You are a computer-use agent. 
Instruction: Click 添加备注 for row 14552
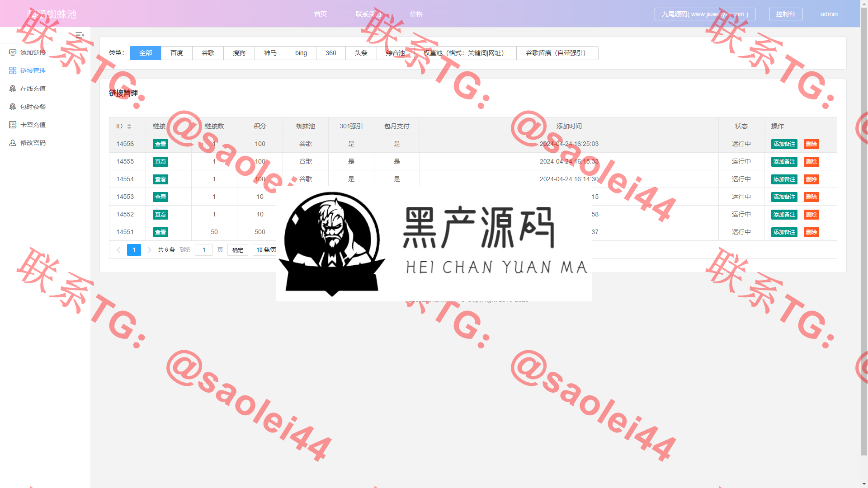pos(784,215)
